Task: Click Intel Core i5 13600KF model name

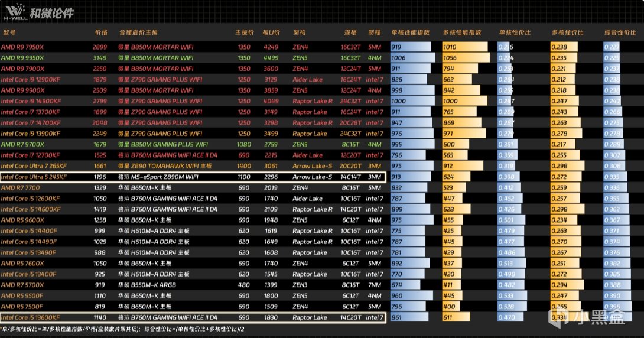Action: [x=30, y=317]
